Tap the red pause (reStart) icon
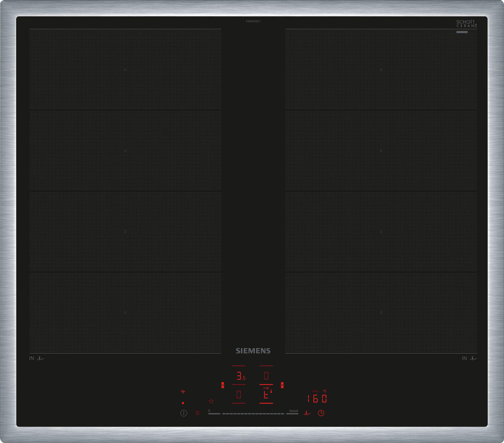This screenshot has height=443, width=504. coord(198,413)
